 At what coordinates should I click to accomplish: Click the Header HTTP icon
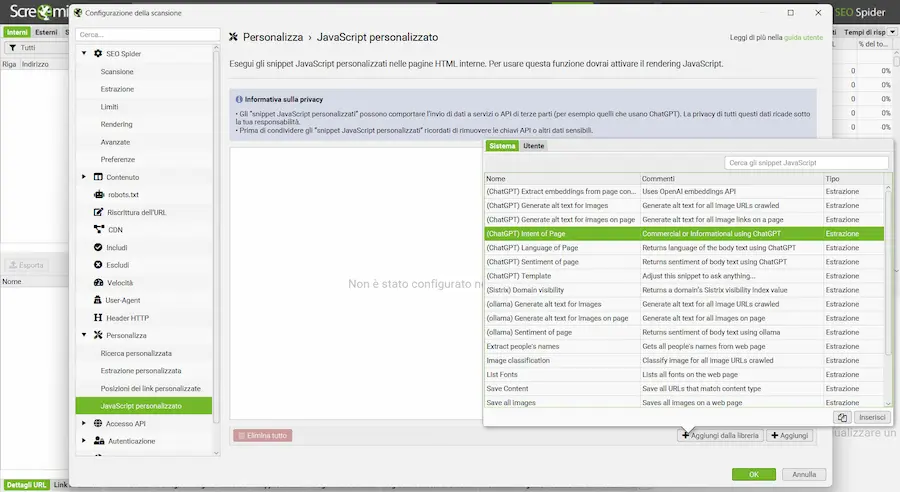tap(98, 317)
